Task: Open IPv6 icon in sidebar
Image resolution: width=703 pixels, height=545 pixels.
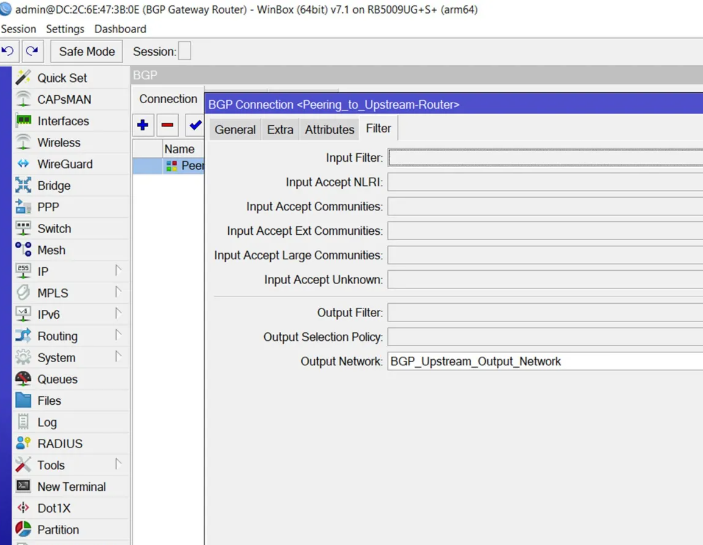Action: click(23, 314)
